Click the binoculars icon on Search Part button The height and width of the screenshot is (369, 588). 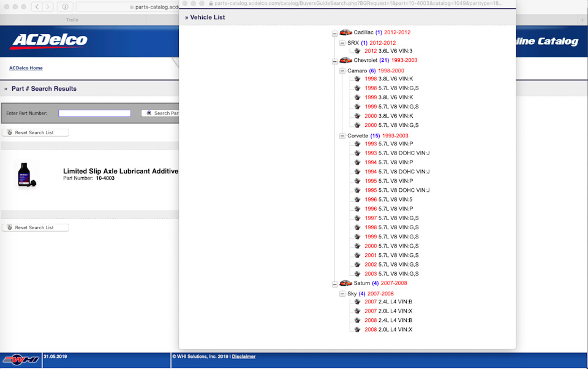pos(149,113)
